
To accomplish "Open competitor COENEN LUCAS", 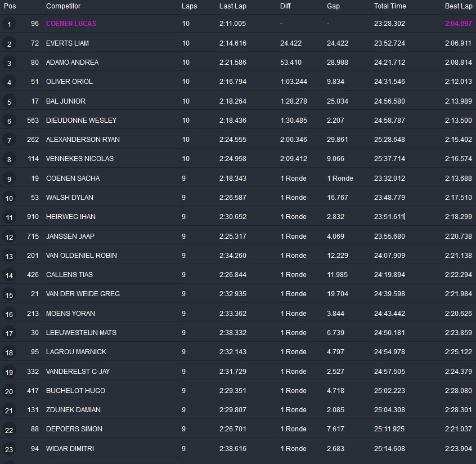I will click(71, 24).
